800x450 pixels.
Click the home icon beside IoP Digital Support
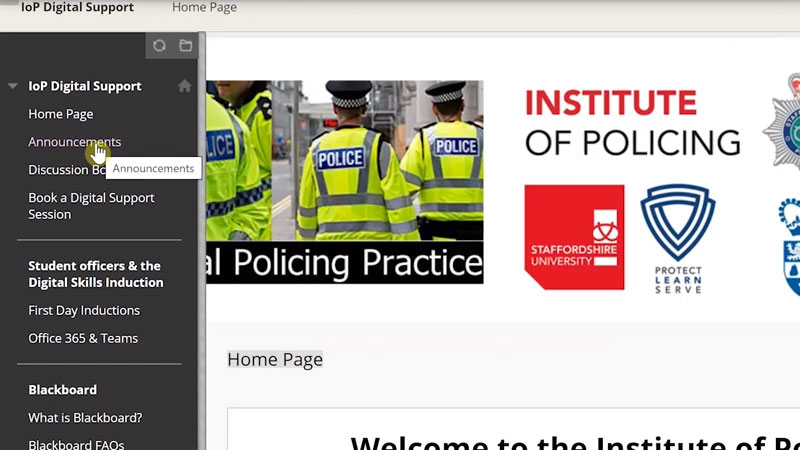pyautogui.click(x=184, y=86)
